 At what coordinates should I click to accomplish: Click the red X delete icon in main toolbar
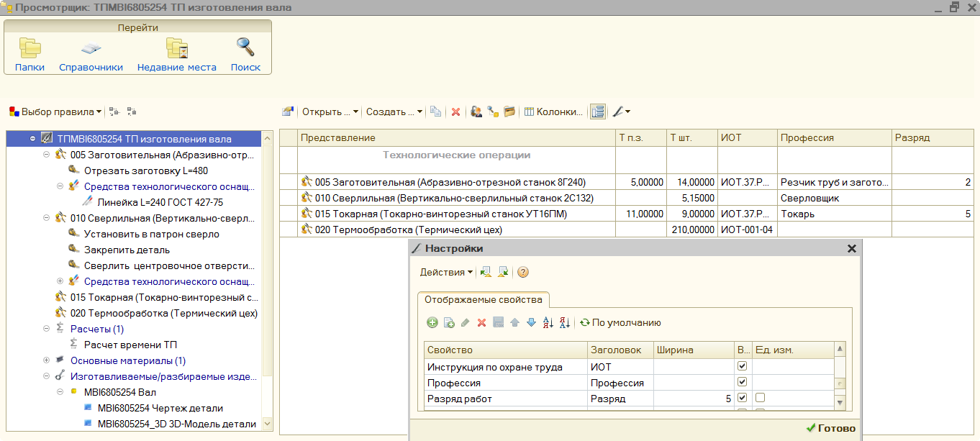click(x=455, y=112)
